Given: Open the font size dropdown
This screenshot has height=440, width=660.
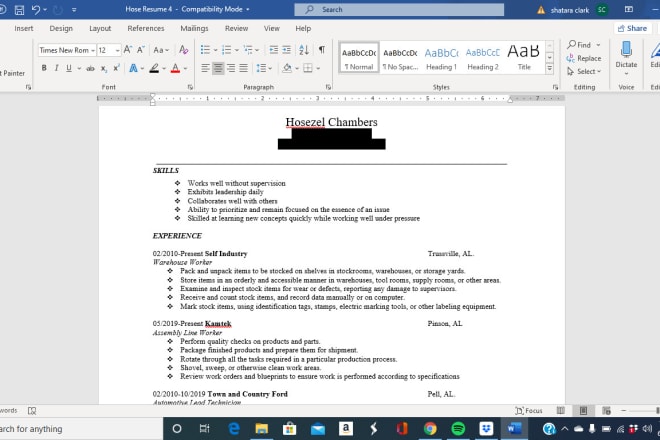Looking at the screenshot, I should click(x=108, y=49).
